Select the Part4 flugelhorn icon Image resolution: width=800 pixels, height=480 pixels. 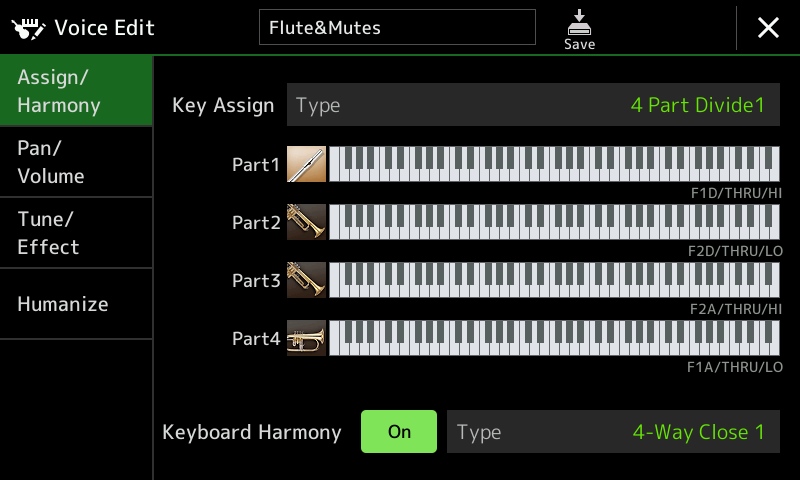coord(306,338)
